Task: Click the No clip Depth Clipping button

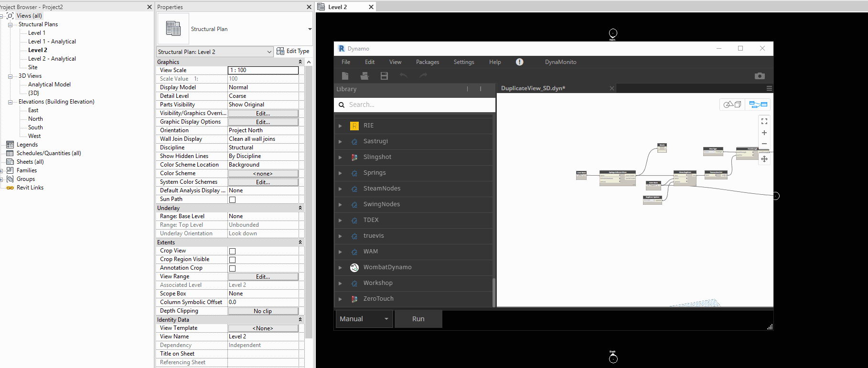Action: point(263,311)
